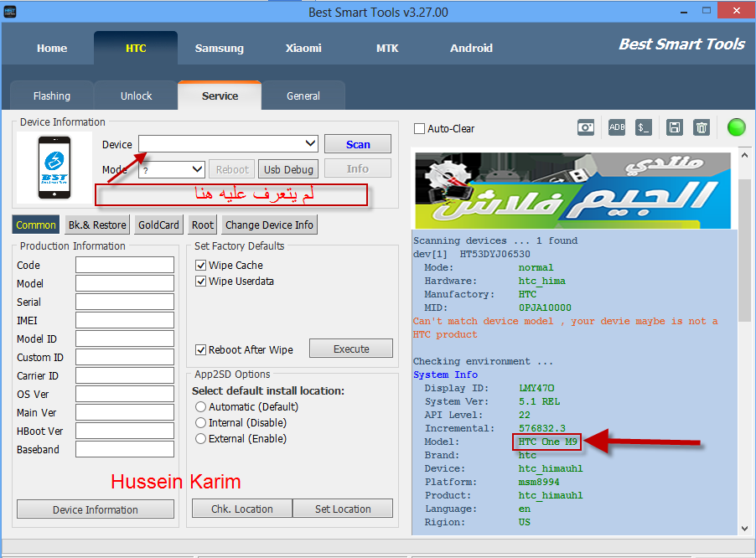The height and width of the screenshot is (558, 756).
Task: Open the shell command prompt icon
Action: point(644,127)
